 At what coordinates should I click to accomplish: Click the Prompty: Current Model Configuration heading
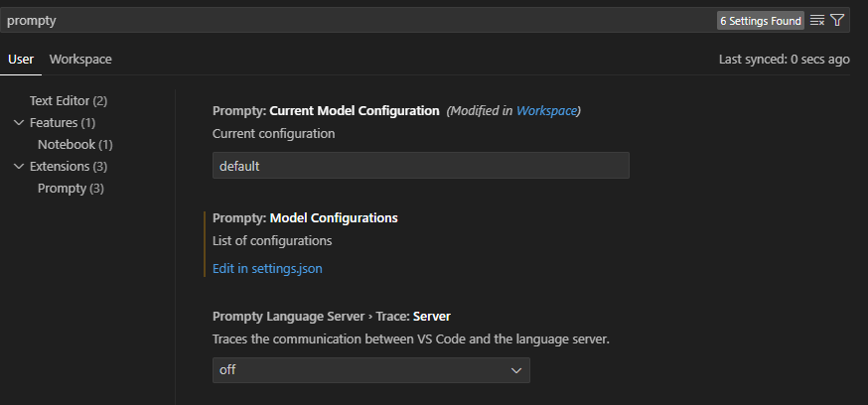[x=326, y=110]
